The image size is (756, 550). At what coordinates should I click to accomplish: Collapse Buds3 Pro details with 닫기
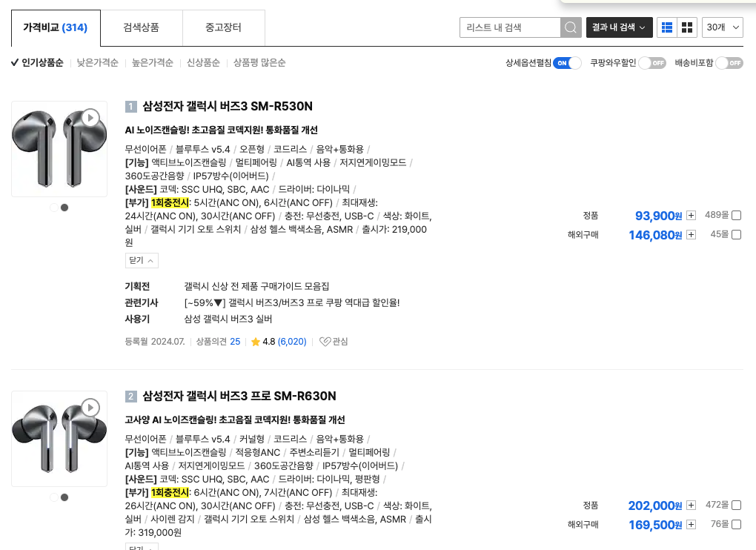142,546
